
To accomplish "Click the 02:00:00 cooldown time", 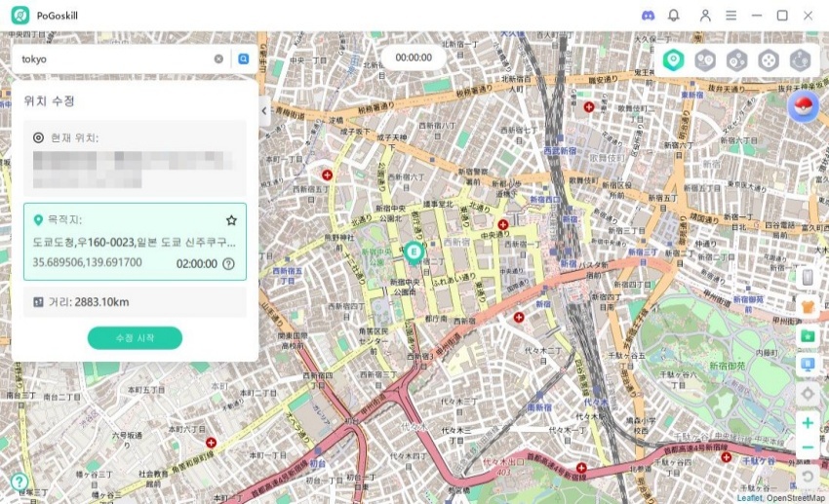I will tap(197, 263).
